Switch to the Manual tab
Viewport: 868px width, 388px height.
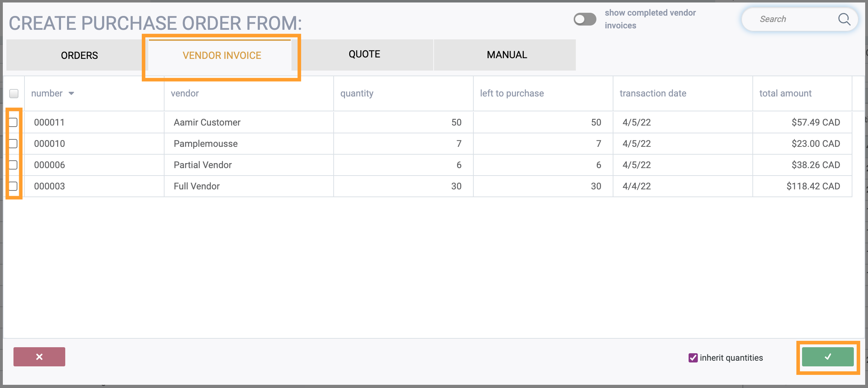coord(507,55)
